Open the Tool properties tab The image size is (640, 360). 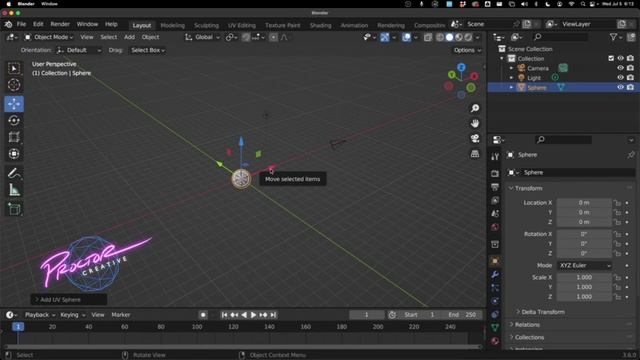click(495, 157)
